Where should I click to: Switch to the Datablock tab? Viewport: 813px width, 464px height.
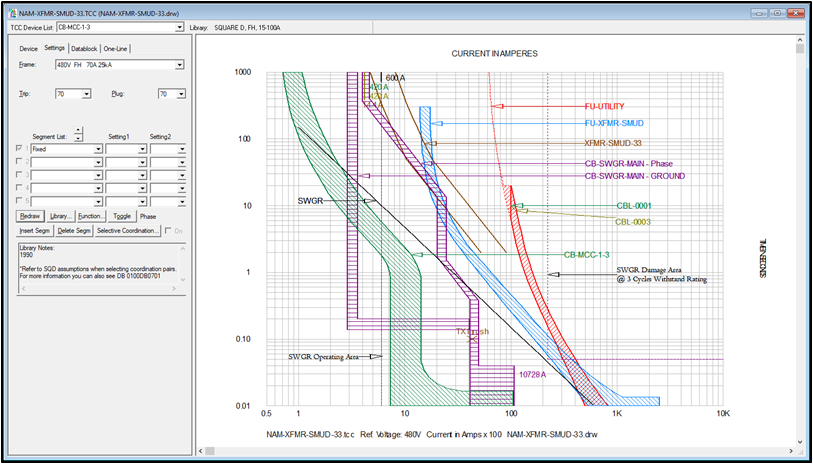click(x=84, y=48)
